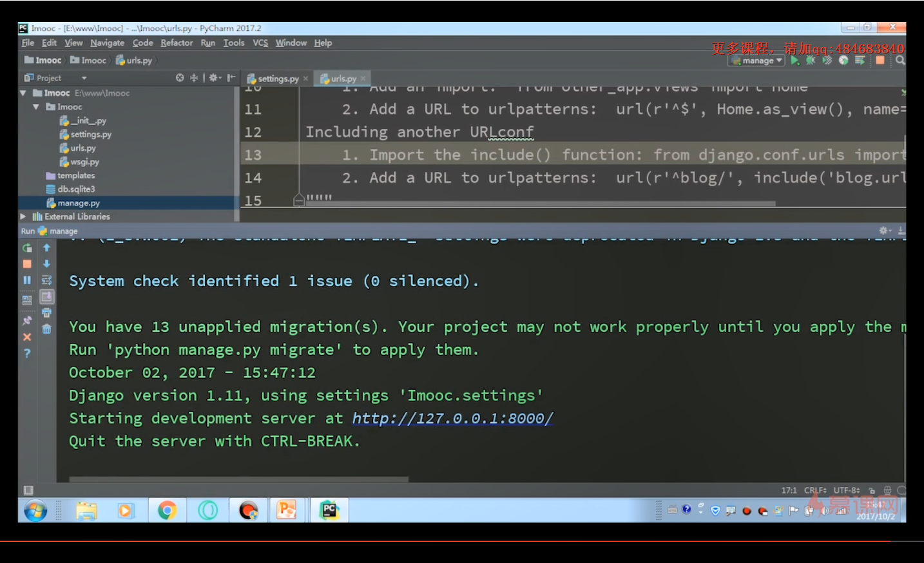Clear all console output with trash icon
This screenshot has height=563, width=924.
pos(46,329)
